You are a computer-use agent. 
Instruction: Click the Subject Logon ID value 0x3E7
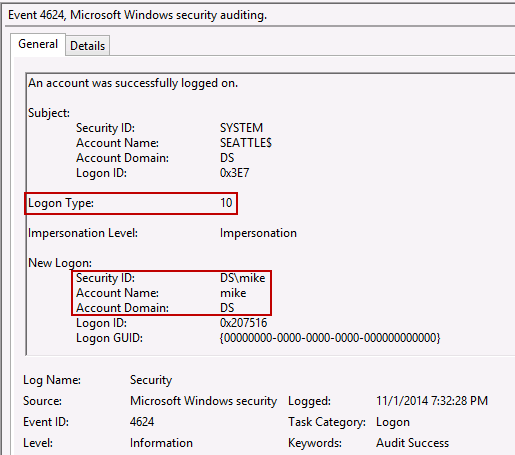pyautogui.click(x=234, y=173)
